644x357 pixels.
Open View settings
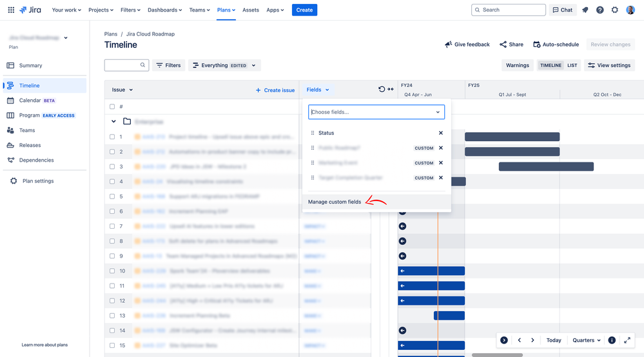coord(609,65)
